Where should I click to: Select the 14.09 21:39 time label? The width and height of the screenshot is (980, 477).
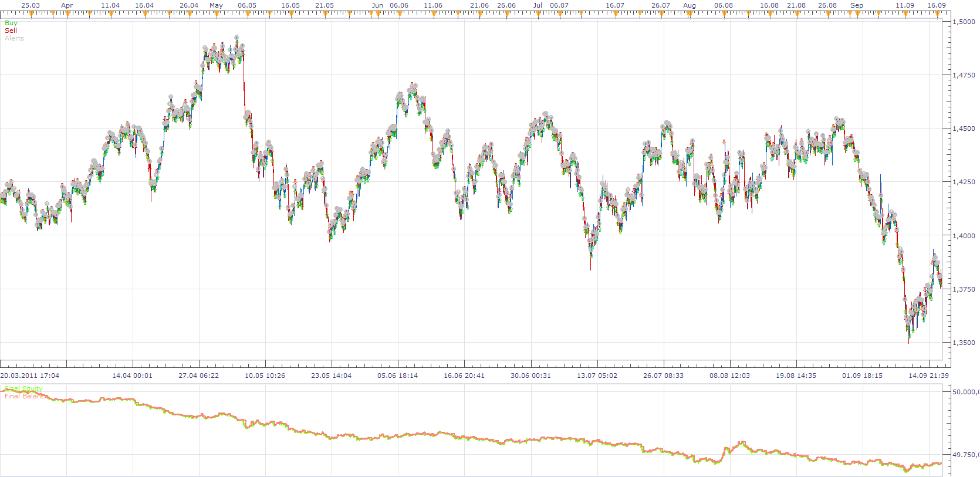pyautogui.click(x=928, y=375)
